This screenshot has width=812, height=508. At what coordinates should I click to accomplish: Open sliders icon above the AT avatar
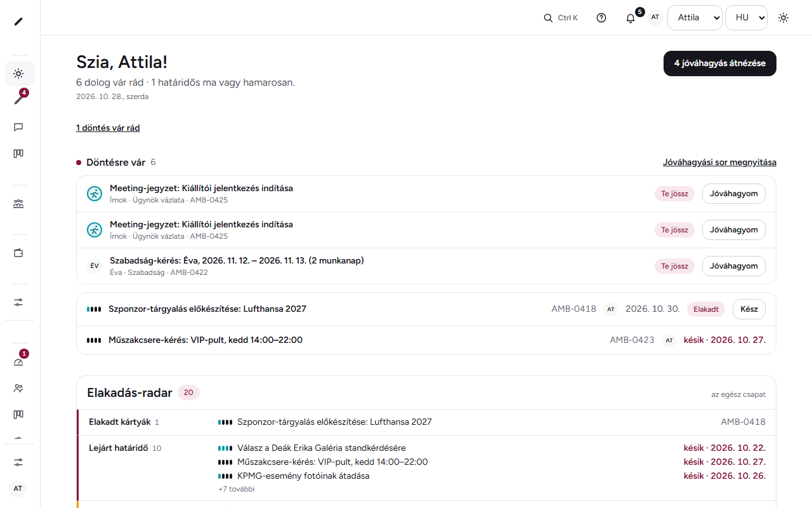click(x=19, y=462)
